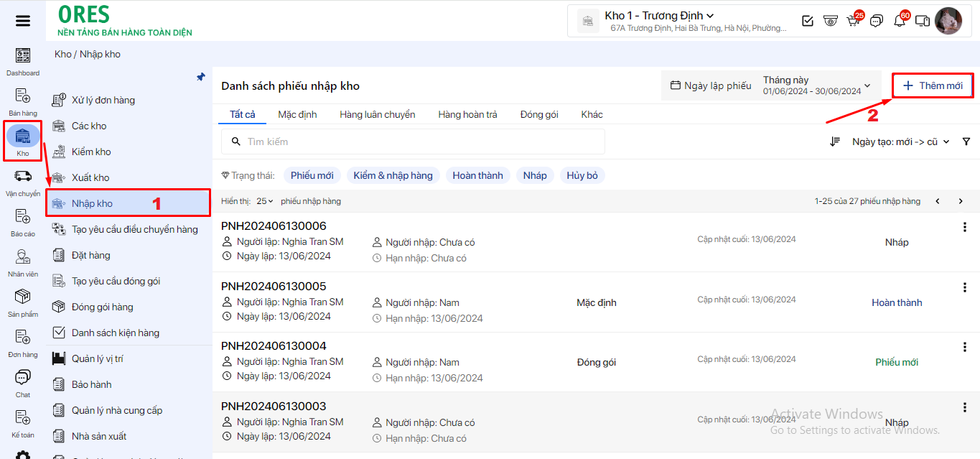Click the security camera icon in header
The height and width of the screenshot is (459, 980).
click(x=831, y=21)
